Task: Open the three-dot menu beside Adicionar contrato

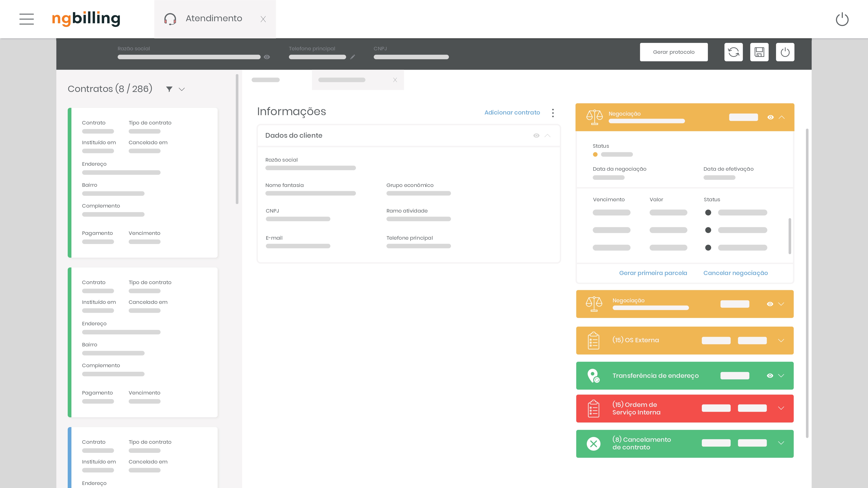Action: 553,113
